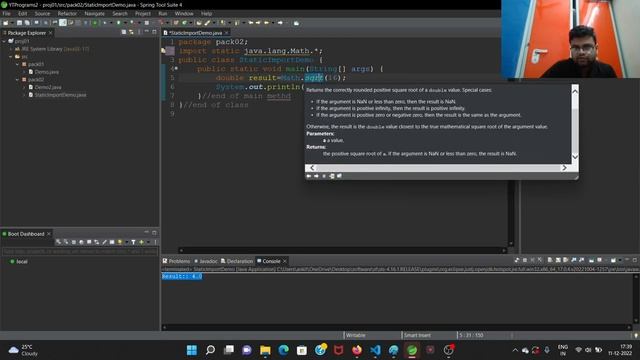Image resolution: width=640 pixels, height=360 pixels.
Task: Open the Navigate menu
Action: (95, 13)
